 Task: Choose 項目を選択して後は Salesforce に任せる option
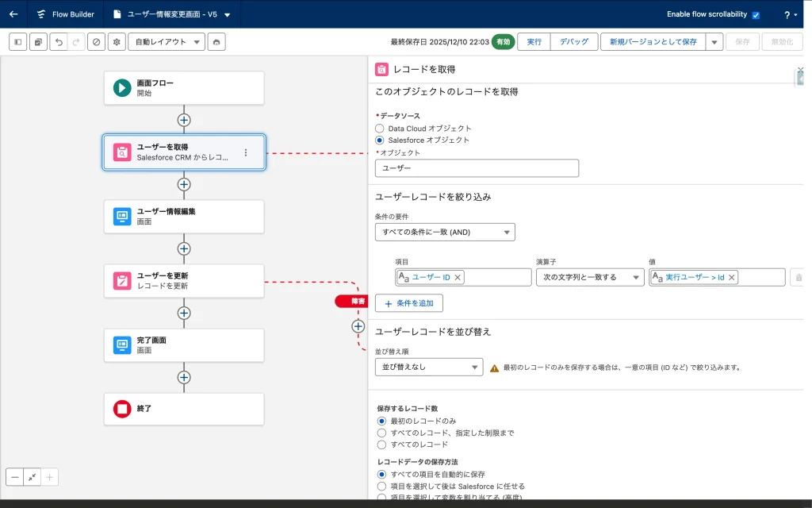pyautogui.click(x=382, y=486)
